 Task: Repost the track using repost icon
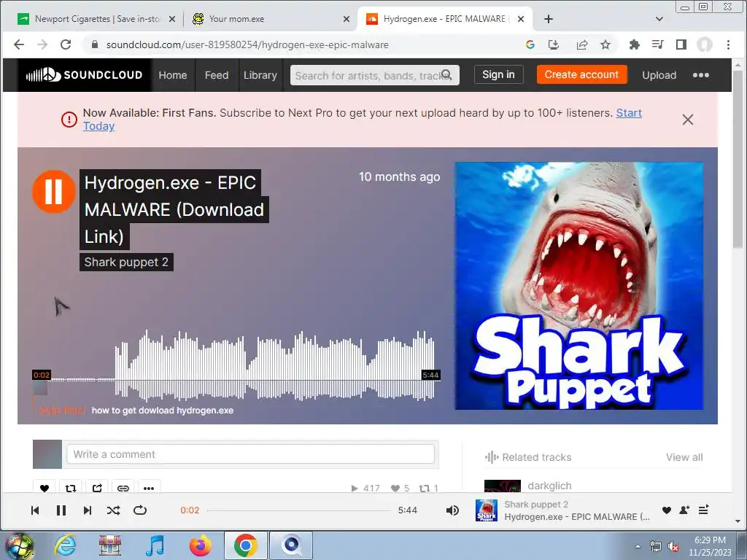[x=71, y=488]
